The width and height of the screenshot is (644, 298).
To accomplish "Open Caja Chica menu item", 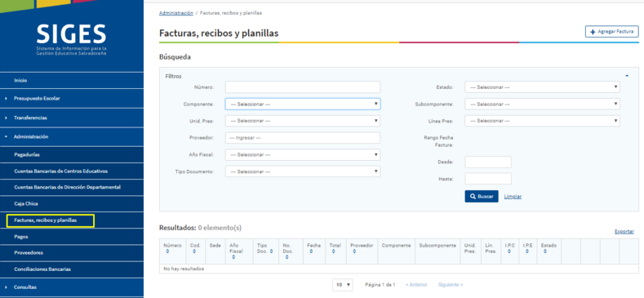I will pyautogui.click(x=72, y=203).
